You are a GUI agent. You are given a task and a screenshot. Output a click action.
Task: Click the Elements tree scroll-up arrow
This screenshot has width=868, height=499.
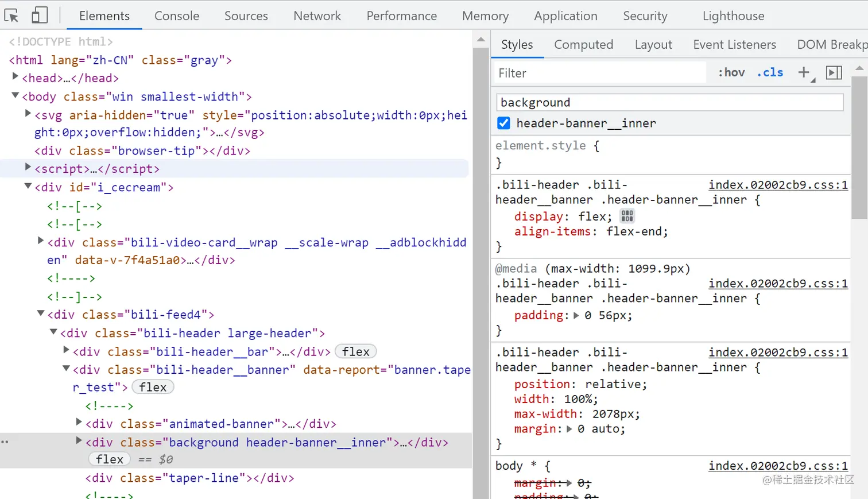[x=481, y=40]
